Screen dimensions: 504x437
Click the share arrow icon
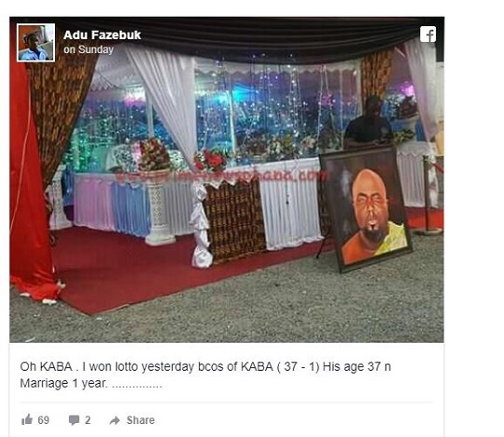pos(115,420)
